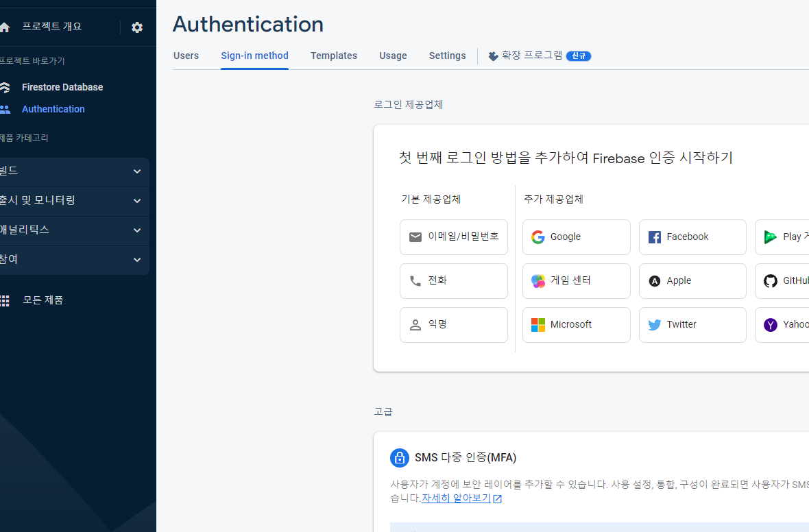Viewport: 809px width, 532px height.
Task: Click the 고급 section label
Action: [383, 412]
